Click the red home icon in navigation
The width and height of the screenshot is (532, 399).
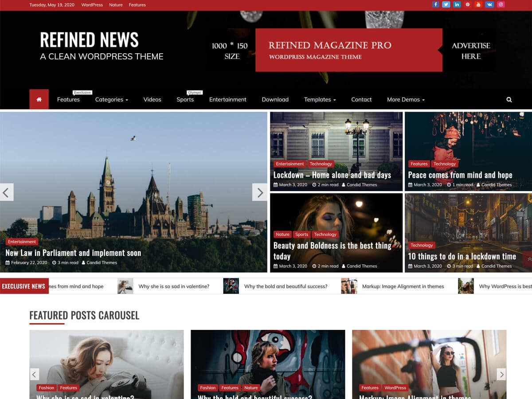click(x=39, y=99)
